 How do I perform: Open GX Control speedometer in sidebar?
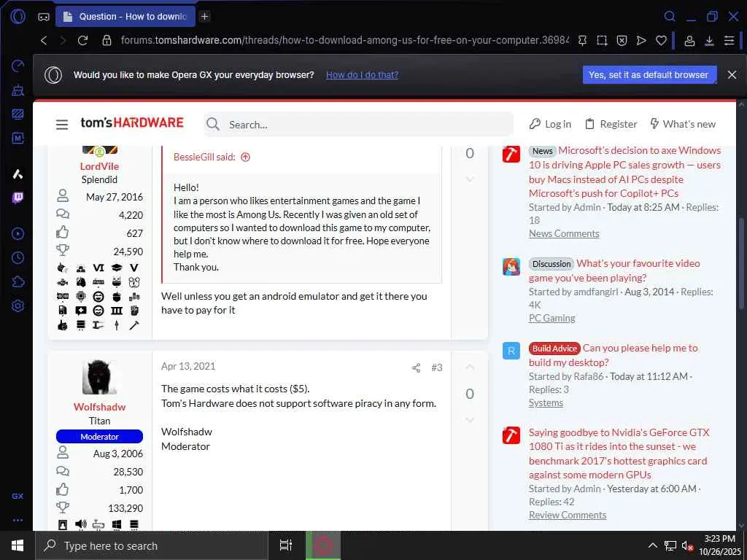[x=18, y=66]
